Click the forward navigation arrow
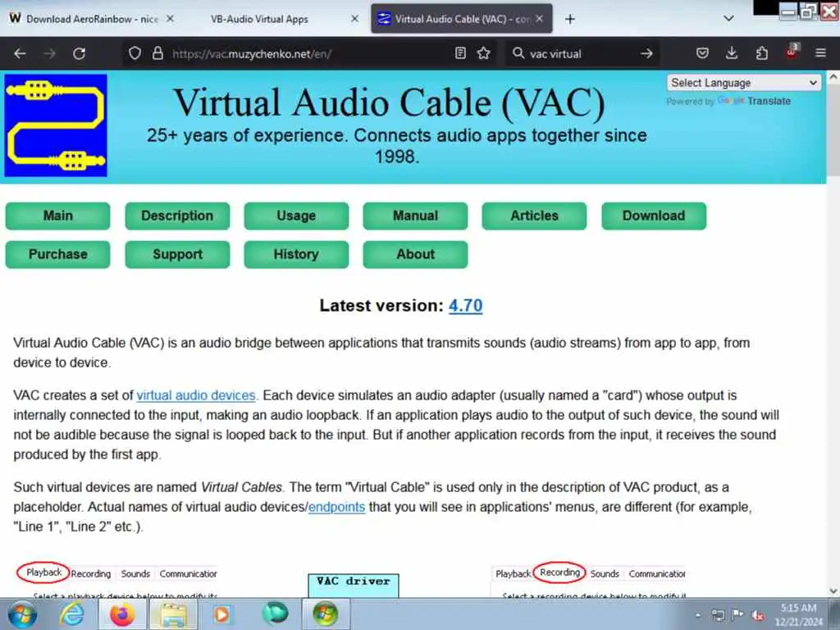840x630 pixels. (x=49, y=53)
